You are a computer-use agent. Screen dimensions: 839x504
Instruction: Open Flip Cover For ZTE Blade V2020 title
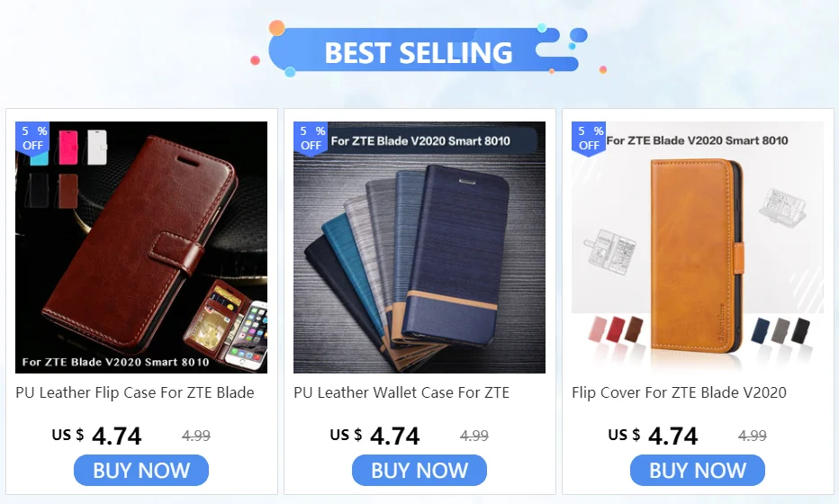tap(679, 392)
